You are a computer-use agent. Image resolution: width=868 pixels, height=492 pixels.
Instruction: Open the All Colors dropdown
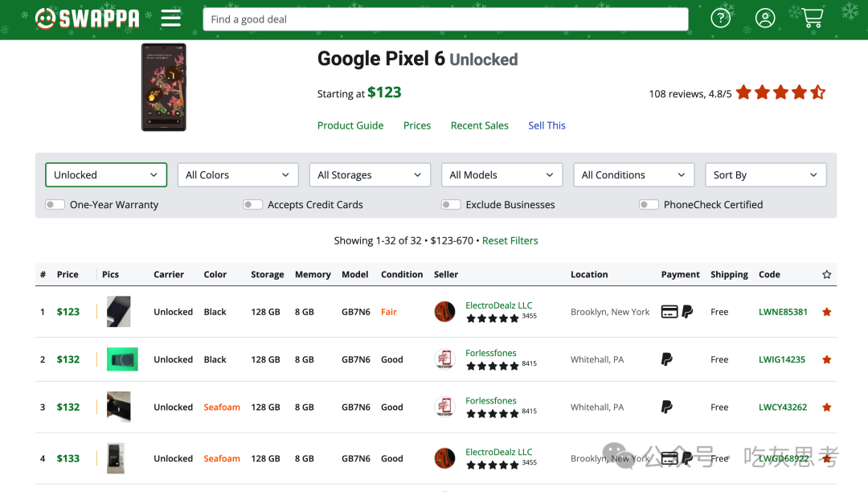pyautogui.click(x=238, y=175)
